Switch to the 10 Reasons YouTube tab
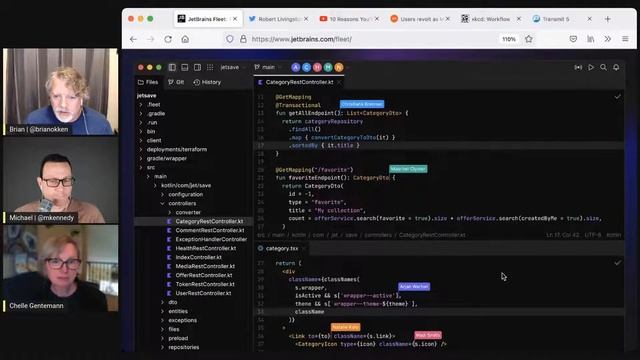 (349, 19)
